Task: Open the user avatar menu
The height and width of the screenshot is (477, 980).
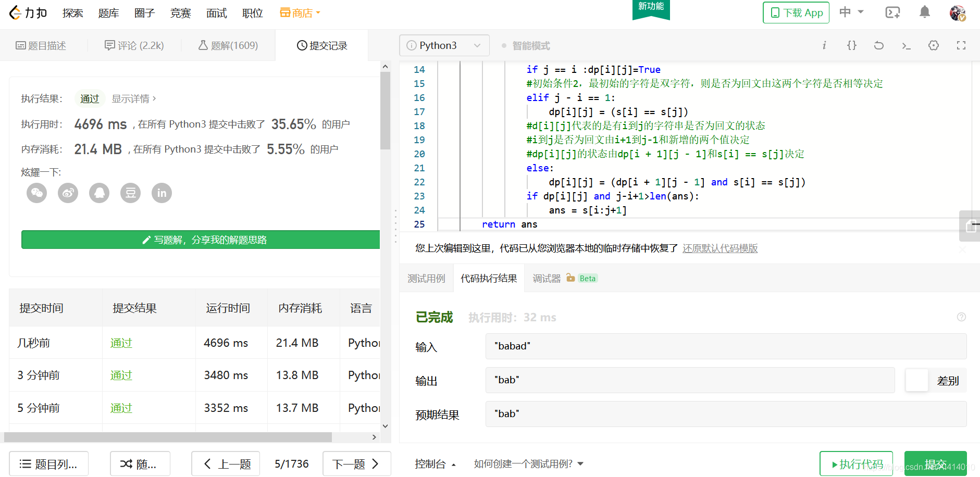Action: (958, 13)
